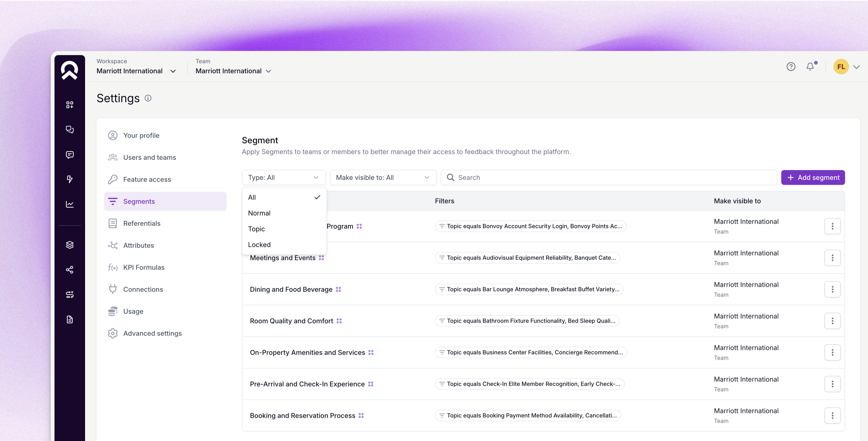Open Feature access settings
The image size is (868, 441).
pyautogui.click(x=165, y=180)
